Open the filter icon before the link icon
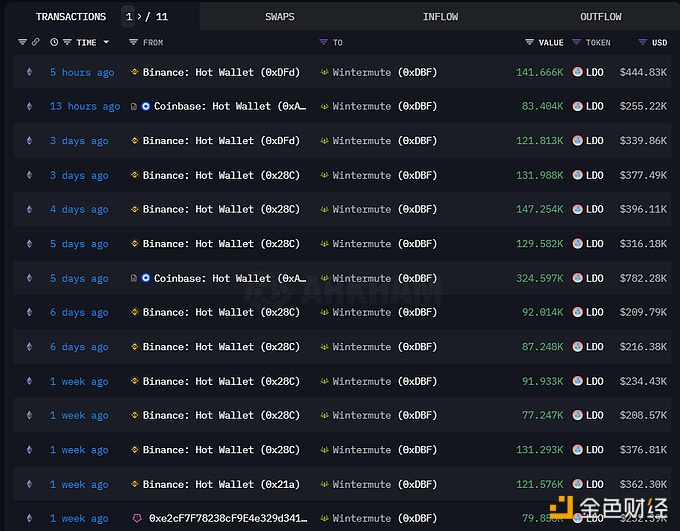Viewport: 680px width, 531px height. pos(22,42)
